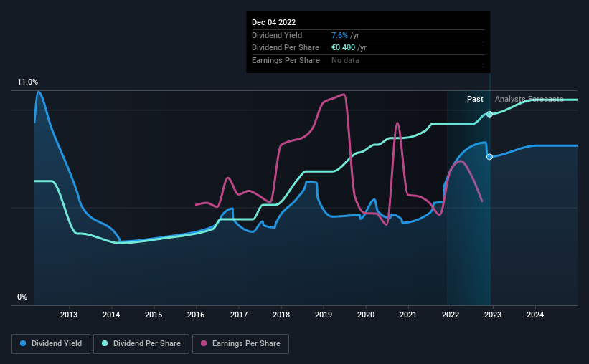Click the 2014 x-axis label
Viewport: 589px width, 364px height.
click(x=111, y=315)
